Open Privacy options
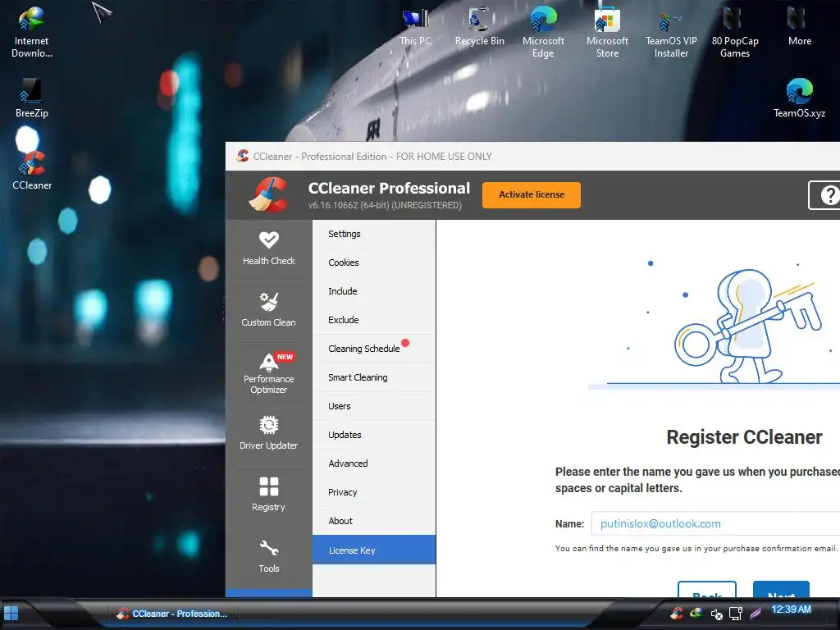This screenshot has height=630, width=840. 374,492
